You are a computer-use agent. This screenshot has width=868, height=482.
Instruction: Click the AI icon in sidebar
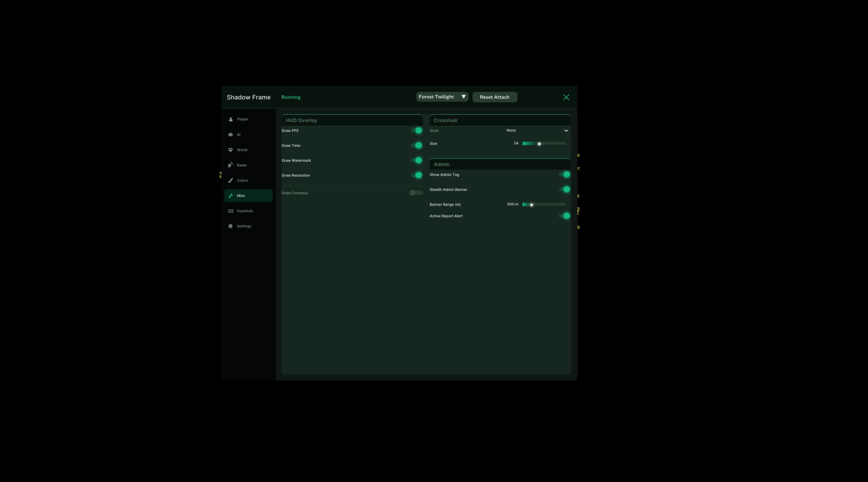[x=231, y=135]
